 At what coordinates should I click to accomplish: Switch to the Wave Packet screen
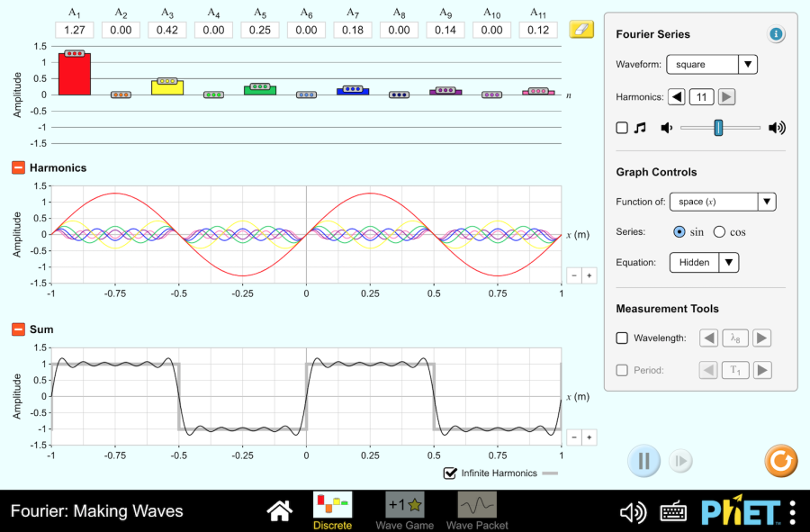point(477,511)
